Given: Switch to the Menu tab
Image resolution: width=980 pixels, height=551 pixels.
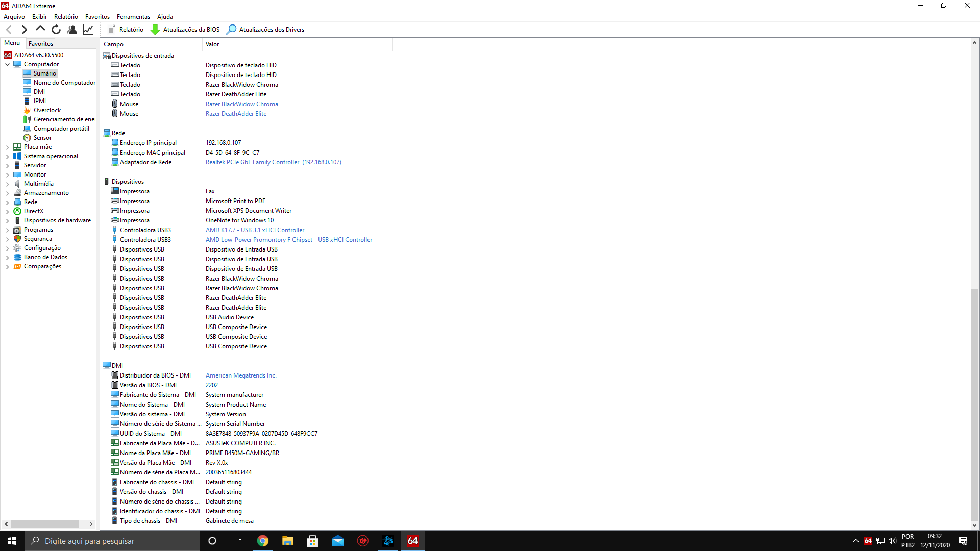Looking at the screenshot, I should pyautogui.click(x=12, y=43).
